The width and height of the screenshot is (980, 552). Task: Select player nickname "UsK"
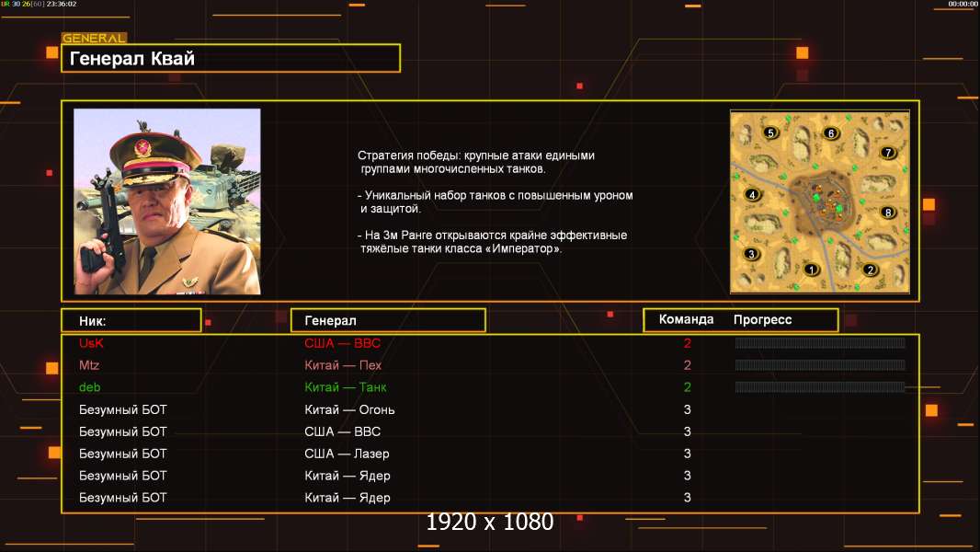[x=91, y=343]
